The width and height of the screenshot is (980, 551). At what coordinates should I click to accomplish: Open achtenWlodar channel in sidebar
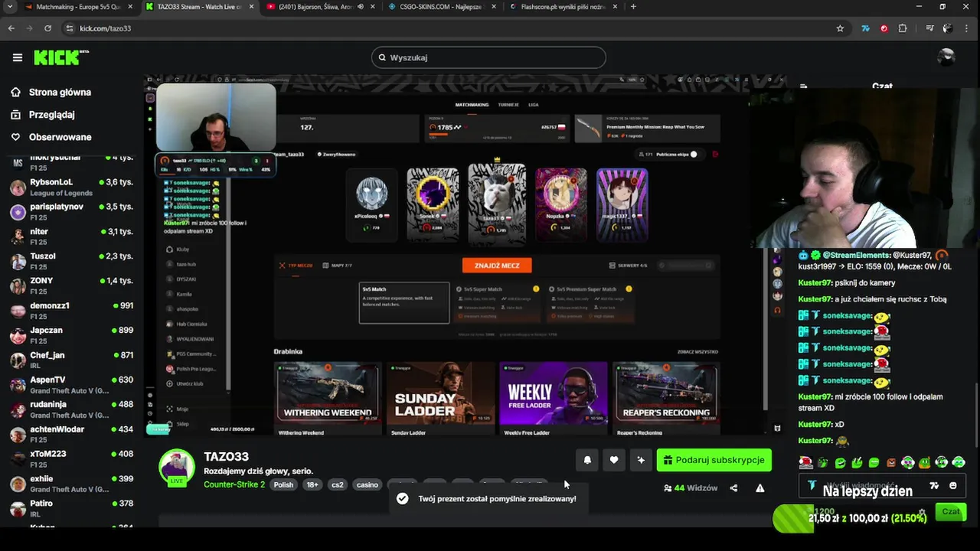tap(72, 434)
